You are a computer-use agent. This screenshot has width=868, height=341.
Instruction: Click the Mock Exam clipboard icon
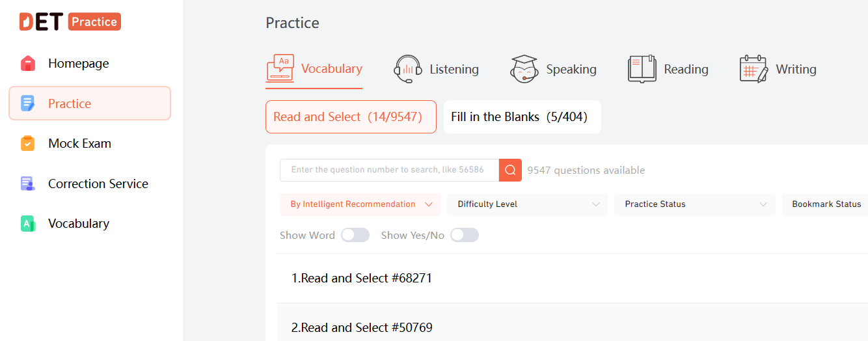(27, 143)
